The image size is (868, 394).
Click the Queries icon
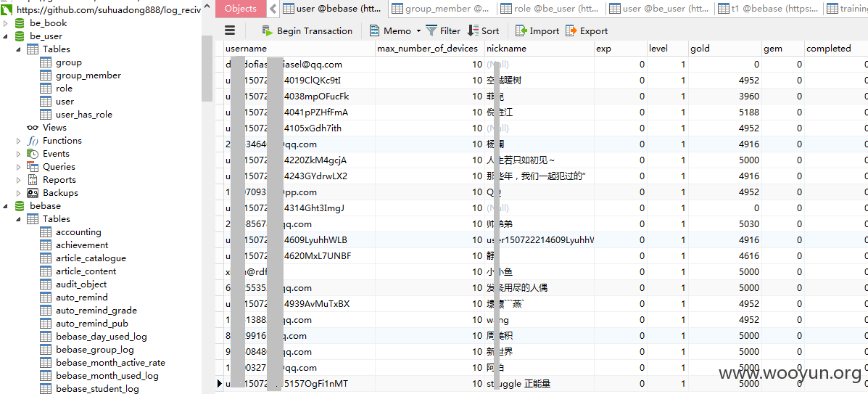[x=33, y=167]
